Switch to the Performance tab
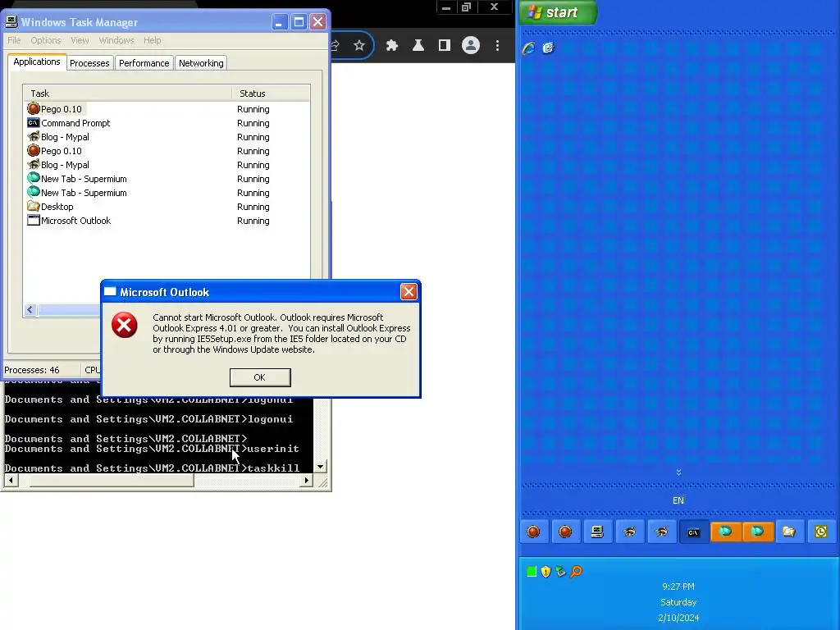 tap(144, 63)
